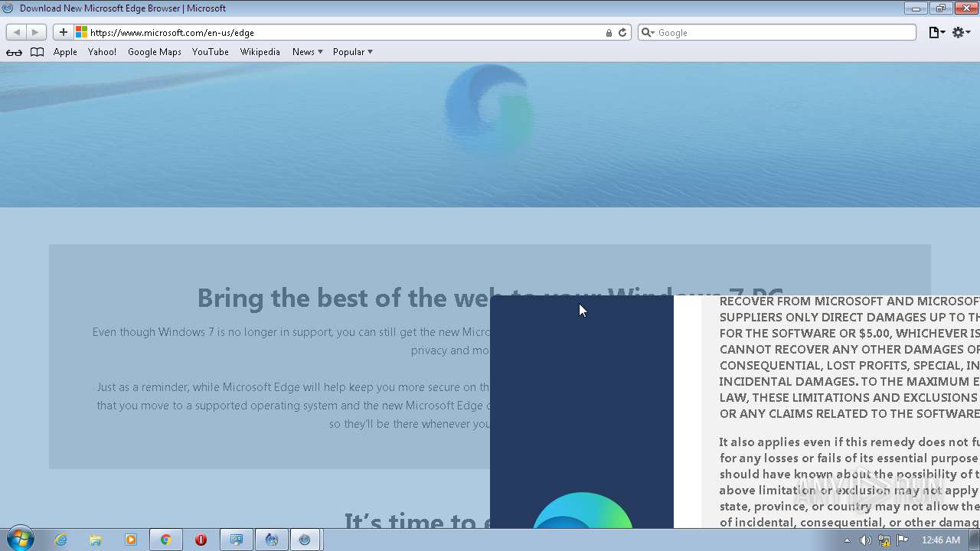Open Action Center flag icon
This screenshot has width=980, height=551.
tap(903, 540)
